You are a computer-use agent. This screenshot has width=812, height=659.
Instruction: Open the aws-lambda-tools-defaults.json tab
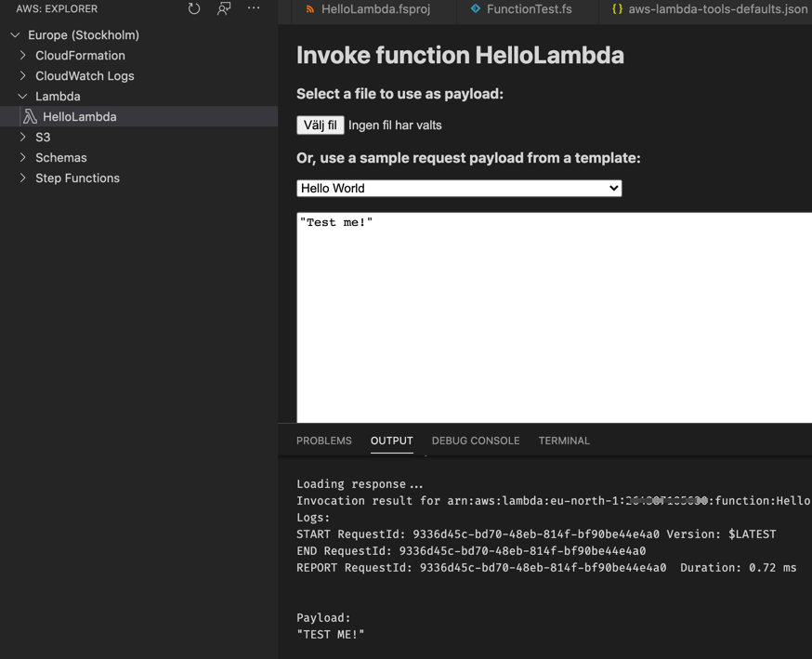pyautogui.click(x=705, y=10)
